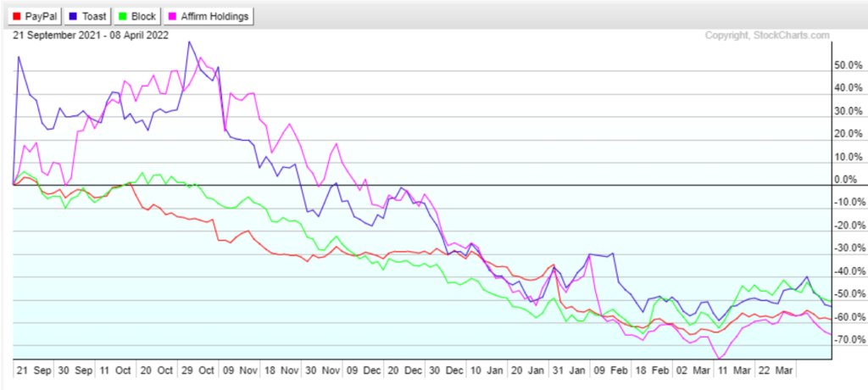Click the StockCharts.com copyright text
868x390 pixels.
(766, 35)
